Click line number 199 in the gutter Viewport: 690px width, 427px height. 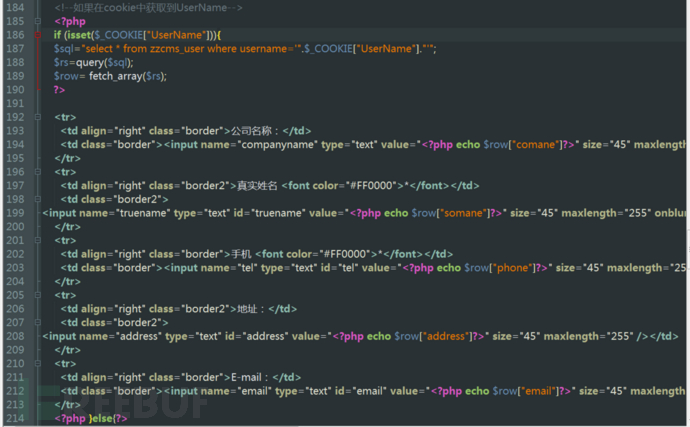click(x=15, y=213)
